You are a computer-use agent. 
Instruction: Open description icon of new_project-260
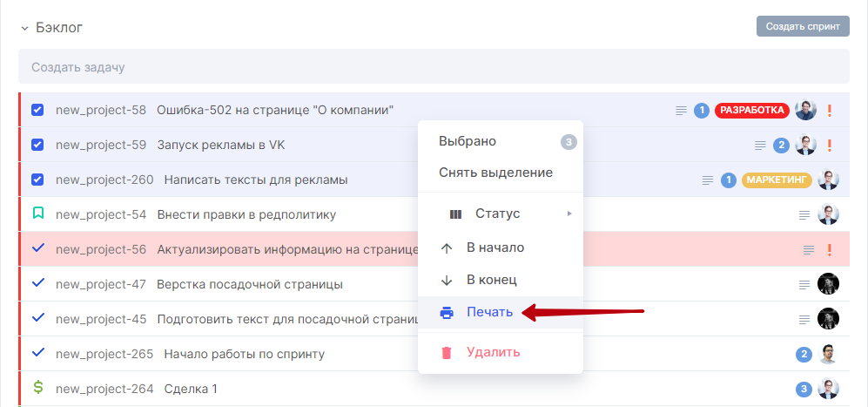coord(708,180)
